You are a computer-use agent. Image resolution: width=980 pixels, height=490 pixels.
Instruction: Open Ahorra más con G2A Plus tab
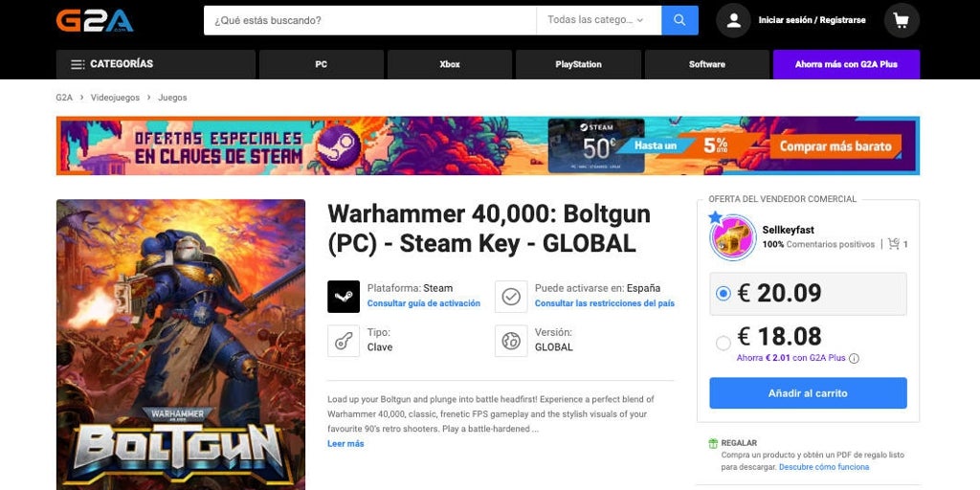(846, 64)
